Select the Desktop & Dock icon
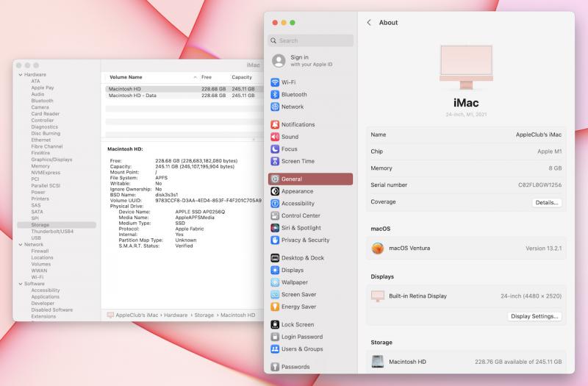This screenshot has width=588, height=386. coord(275,258)
